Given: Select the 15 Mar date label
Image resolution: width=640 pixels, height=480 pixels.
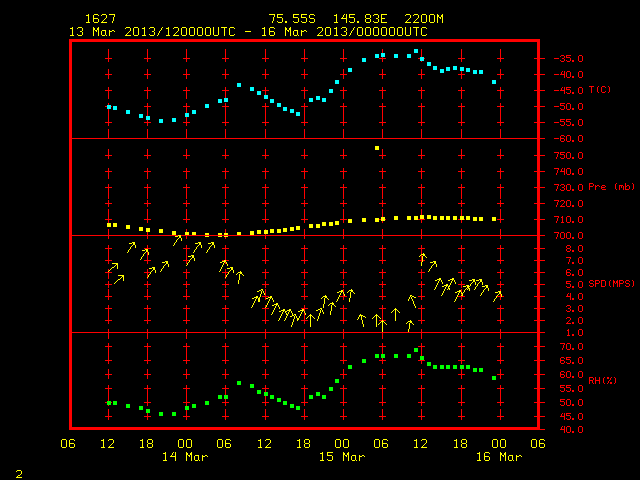Looking at the screenshot, I should [x=342, y=457].
